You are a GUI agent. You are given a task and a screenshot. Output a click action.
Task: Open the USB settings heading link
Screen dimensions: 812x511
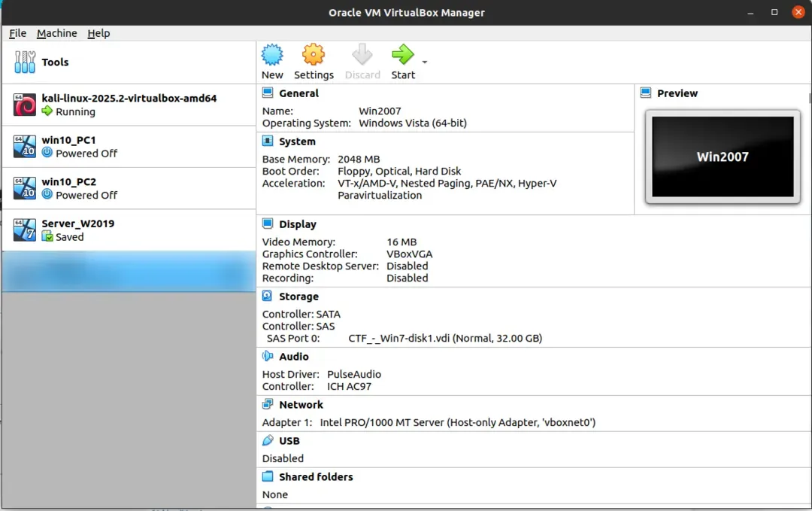[x=289, y=441]
